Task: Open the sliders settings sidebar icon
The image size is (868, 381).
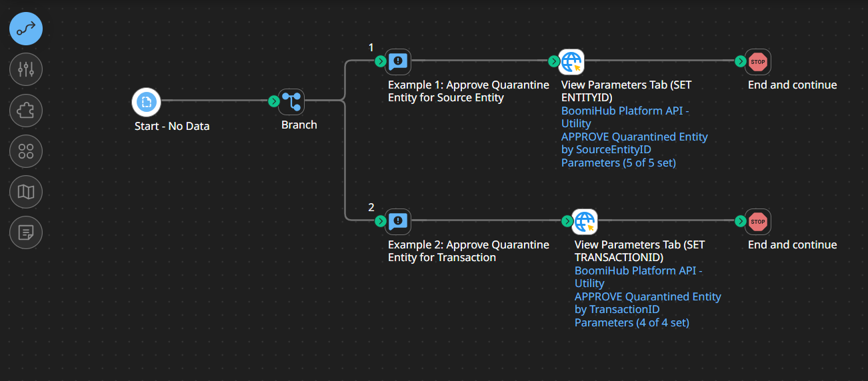Action: [x=26, y=69]
